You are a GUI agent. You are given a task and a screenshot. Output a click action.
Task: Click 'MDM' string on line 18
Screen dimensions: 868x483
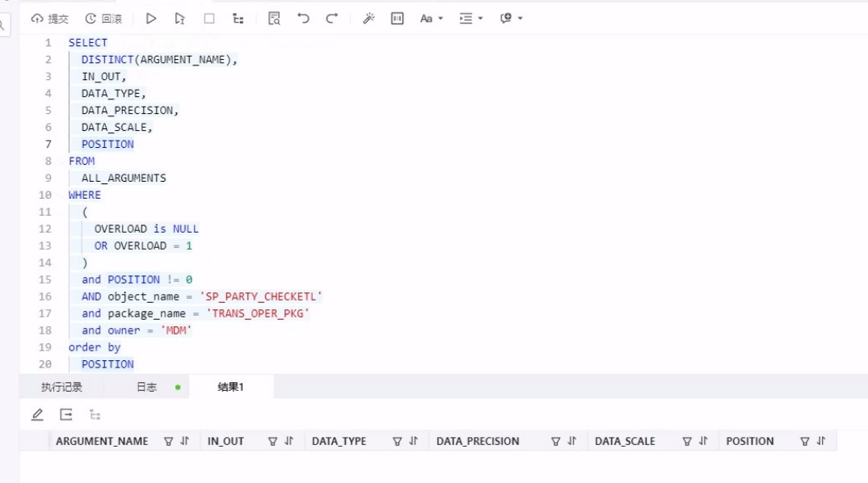pos(176,330)
